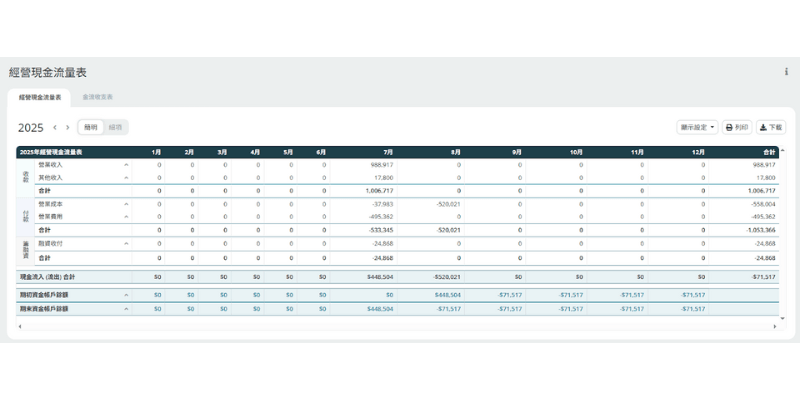Collapse the 融資收付 row
The image size is (800, 400).
point(126,243)
